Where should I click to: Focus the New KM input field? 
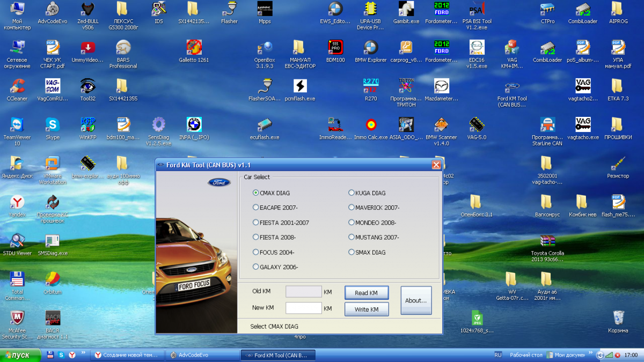304,308
